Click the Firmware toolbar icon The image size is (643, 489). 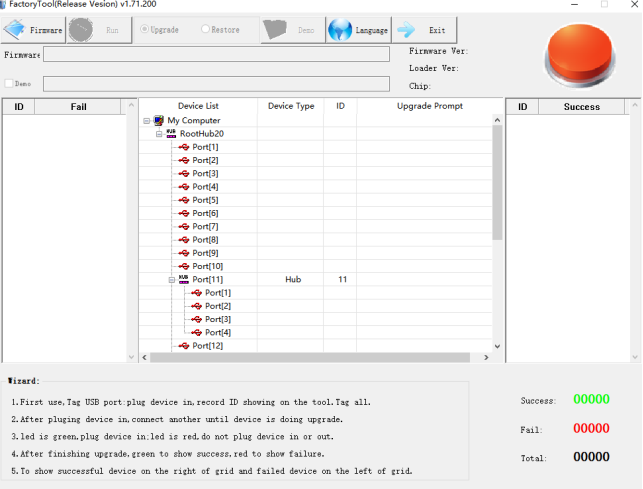(15, 29)
